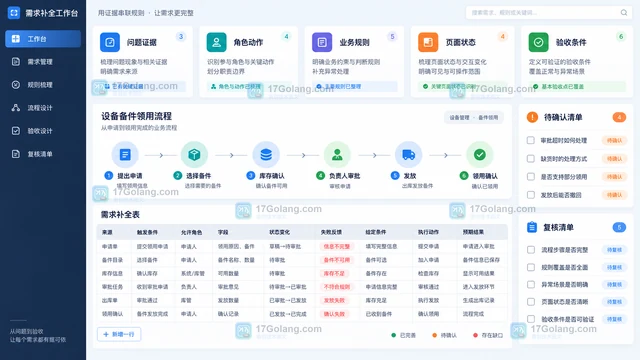This screenshot has width=640, height=360.
Task: Click 待确认 tag beside 审批超时如何处理
Action: [x=614, y=140]
